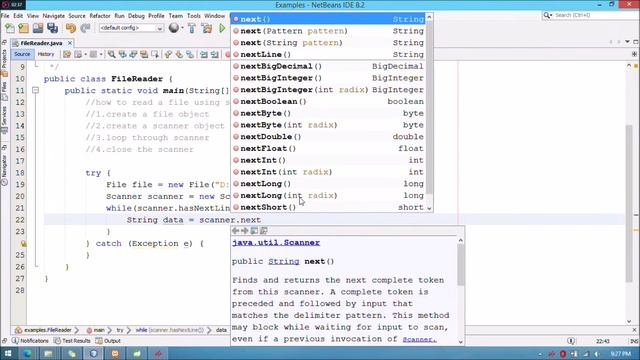Open the Files side panel tab
The image size is (640, 360).
click(x=4, y=91)
